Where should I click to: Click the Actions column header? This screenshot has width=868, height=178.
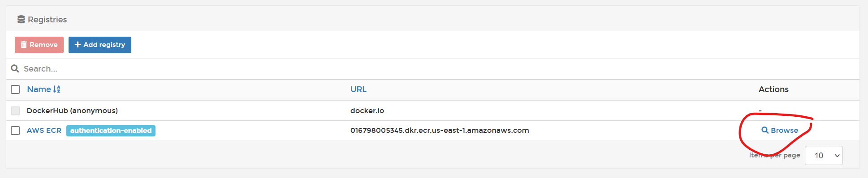(x=773, y=89)
